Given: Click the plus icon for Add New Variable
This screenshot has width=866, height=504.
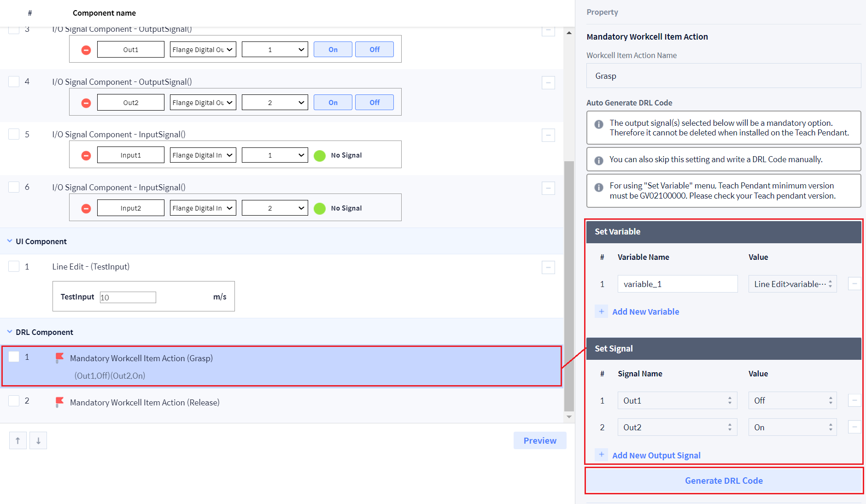Looking at the screenshot, I should click(x=601, y=311).
